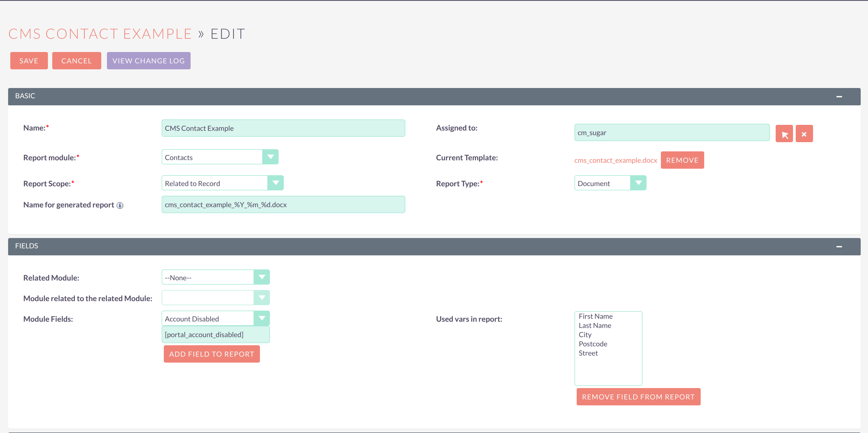Screen dimensions: 868x433
Task: Click the Name for generated report field
Action: (283, 204)
